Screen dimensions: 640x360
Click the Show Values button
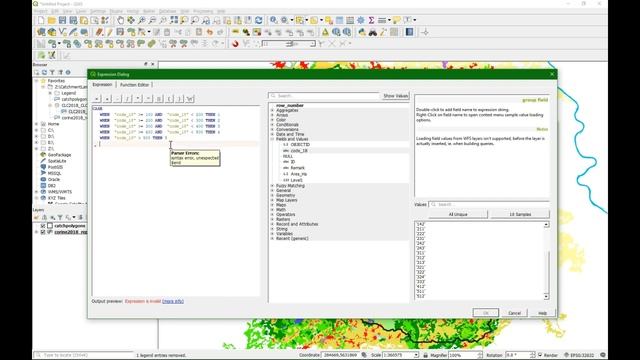pyautogui.click(x=396, y=96)
